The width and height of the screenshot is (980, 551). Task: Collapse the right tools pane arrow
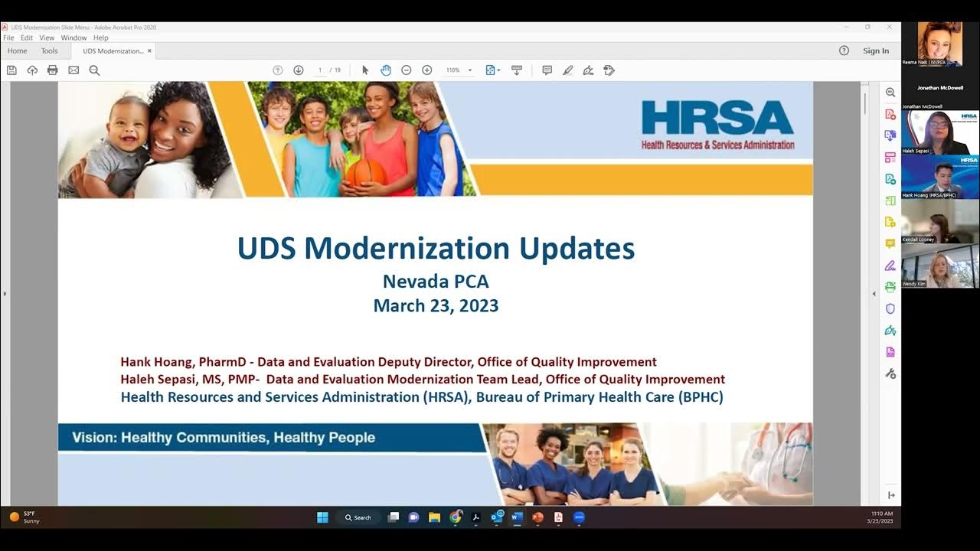tap(874, 294)
